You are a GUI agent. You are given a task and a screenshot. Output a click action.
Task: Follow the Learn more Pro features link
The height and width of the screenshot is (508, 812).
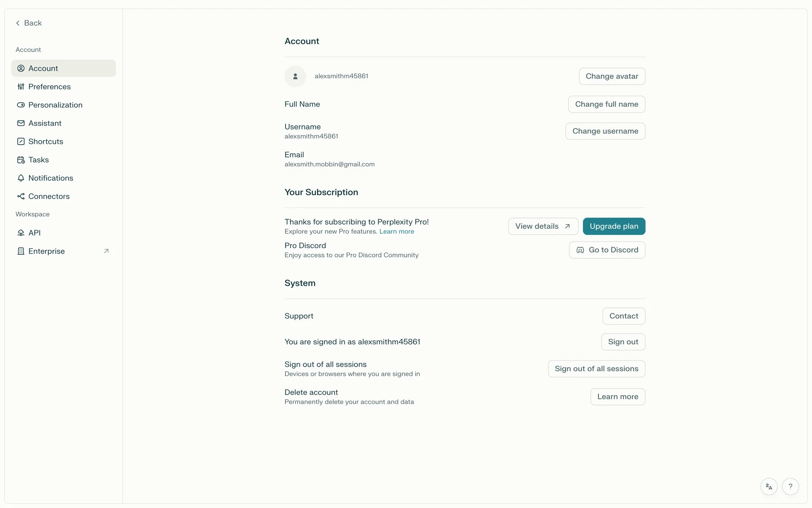pos(396,232)
